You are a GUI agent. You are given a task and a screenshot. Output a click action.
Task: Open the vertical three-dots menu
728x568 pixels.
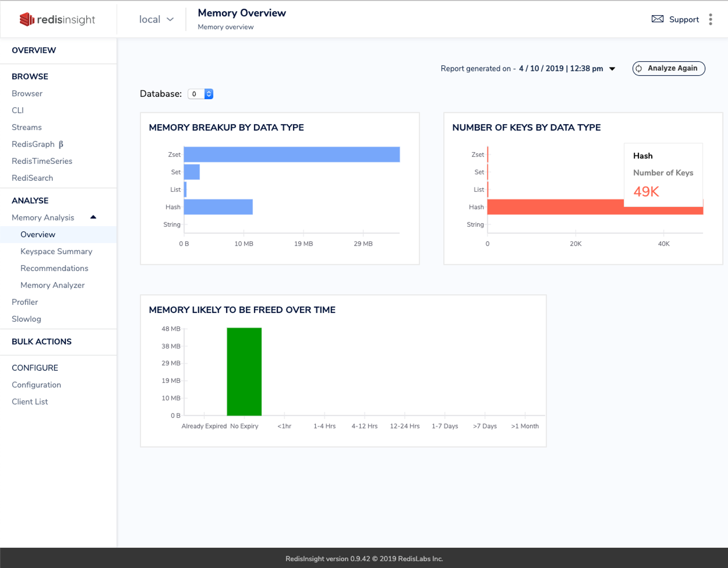(x=710, y=19)
